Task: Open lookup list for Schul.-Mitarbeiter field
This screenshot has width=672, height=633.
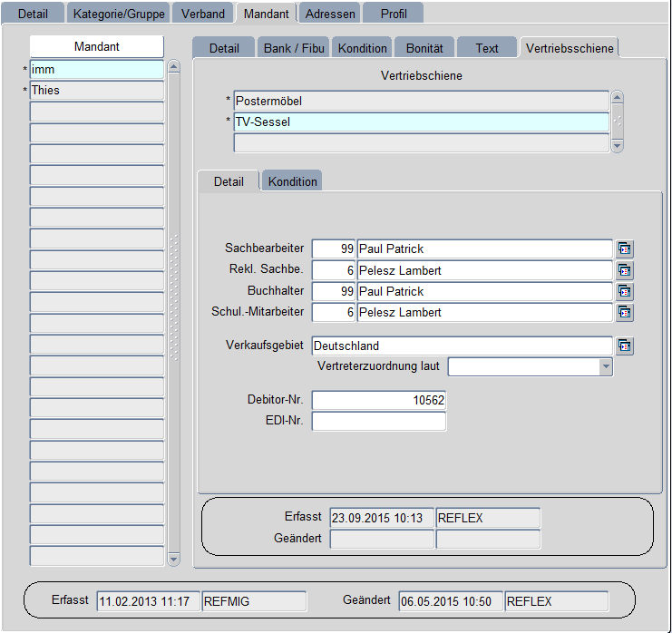Action: 625,313
